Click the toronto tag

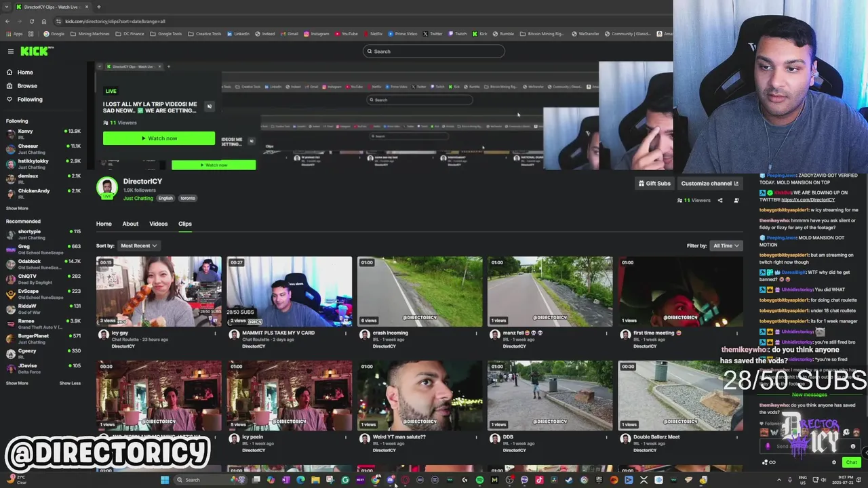point(188,198)
